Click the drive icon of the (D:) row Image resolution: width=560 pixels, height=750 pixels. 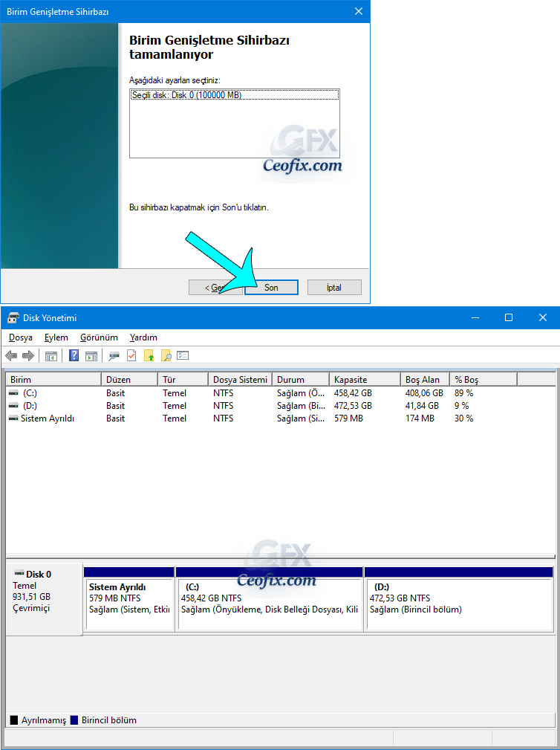click(x=13, y=406)
